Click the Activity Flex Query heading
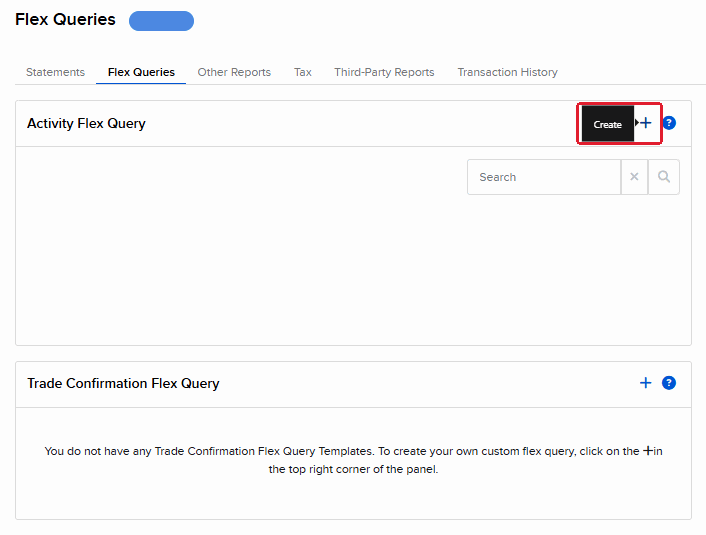Viewport: 706px width, 535px height. (x=86, y=123)
